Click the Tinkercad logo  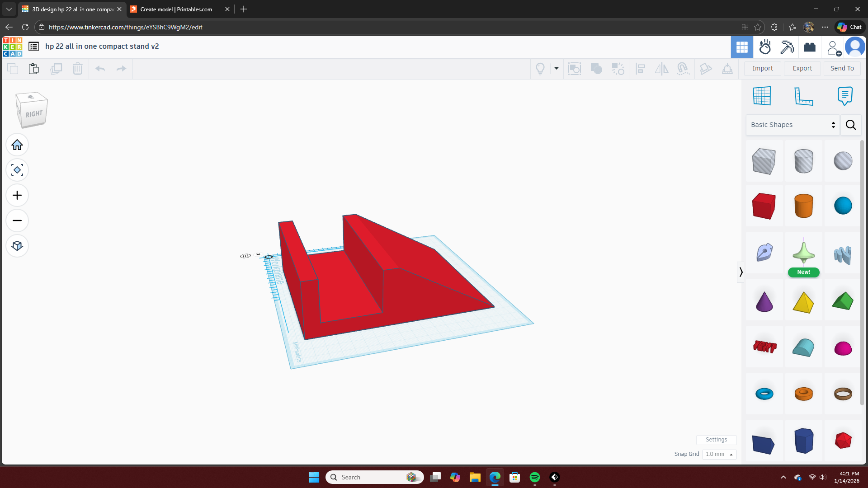pyautogui.click(x=13, y=47)
